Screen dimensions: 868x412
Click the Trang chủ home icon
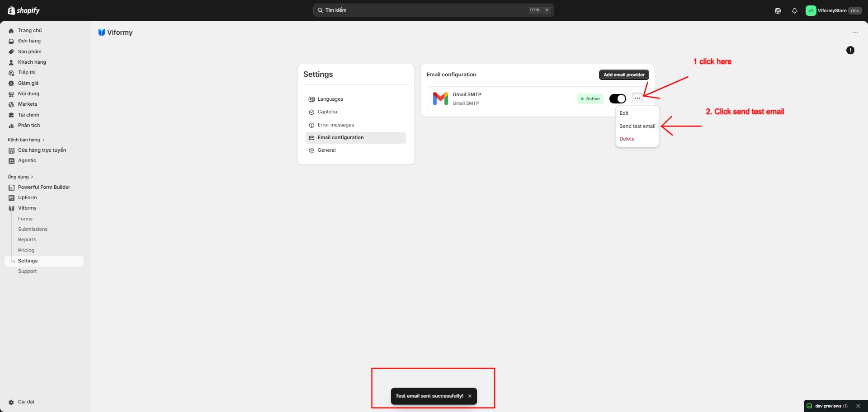coord(11,31)
